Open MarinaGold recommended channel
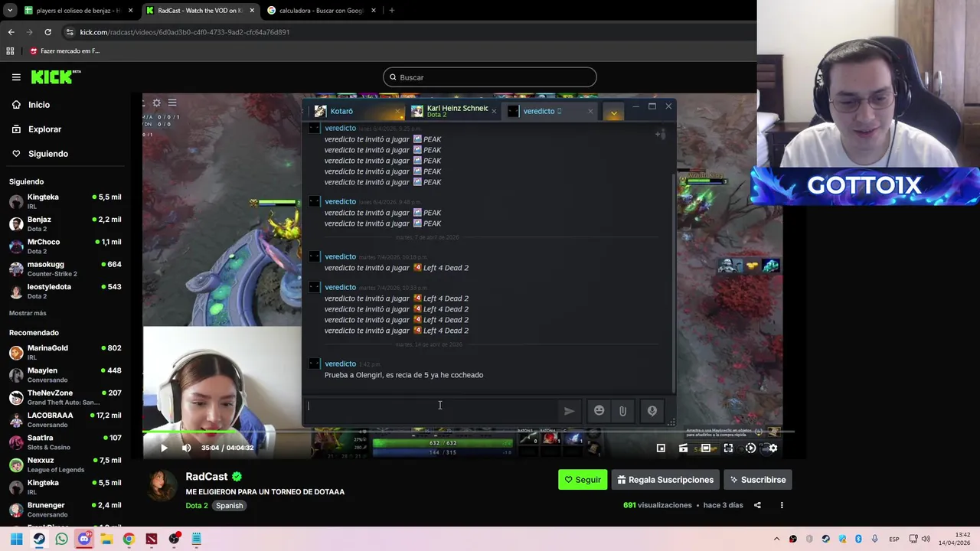Screen dimensions: 980x551 [x=65, y=352]
